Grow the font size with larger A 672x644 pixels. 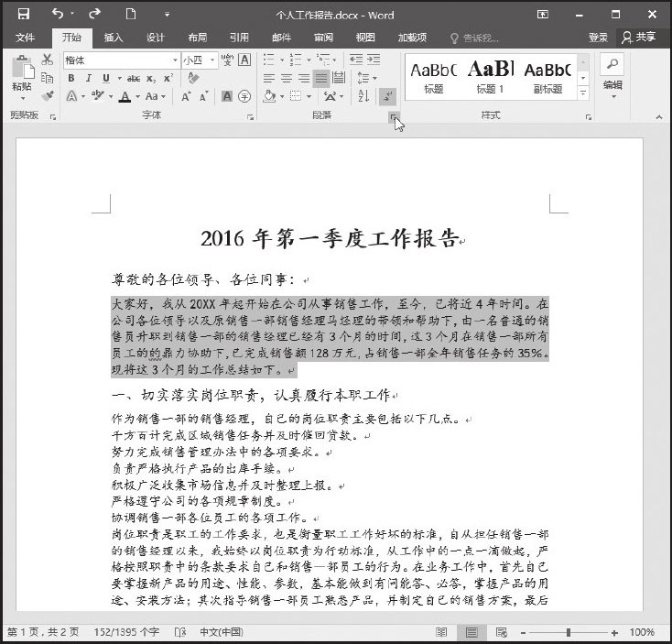186,96
